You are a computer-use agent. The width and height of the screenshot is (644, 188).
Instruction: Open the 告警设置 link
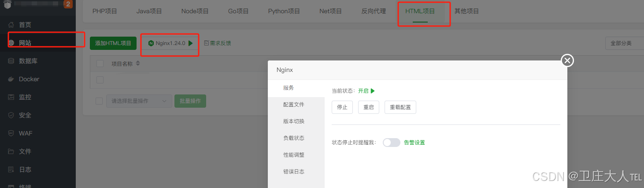click(x=415, y=143)
